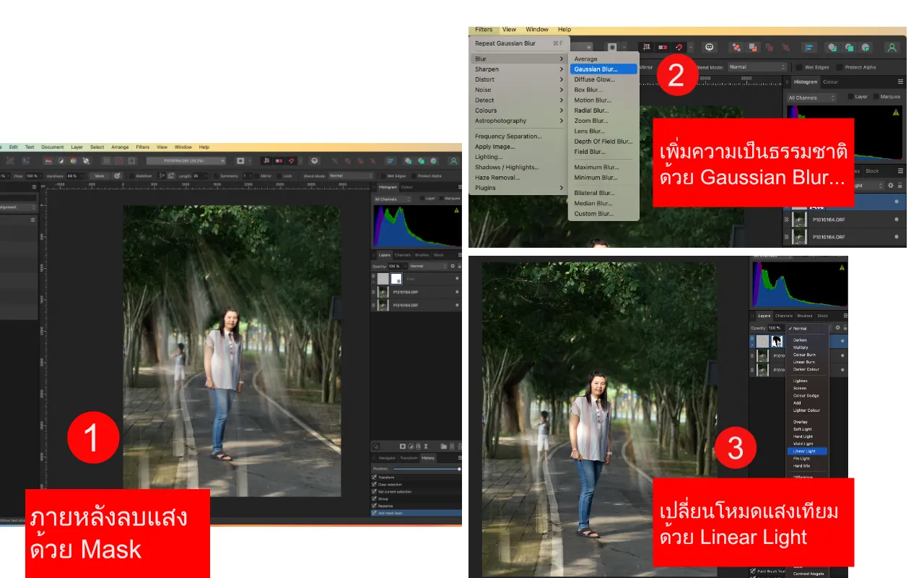
Task: Open the P1010164.ORF (35.2%) document dropdown
Action: click(x=186, y=160)
